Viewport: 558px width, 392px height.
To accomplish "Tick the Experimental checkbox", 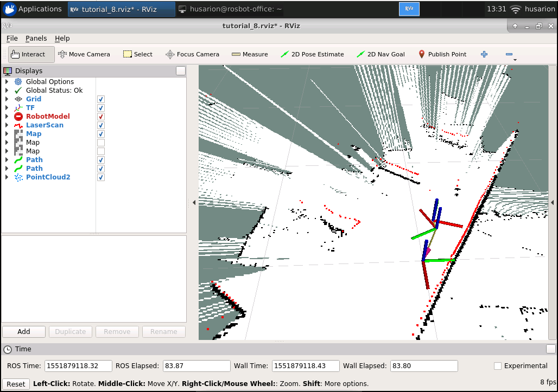I will 498,365.
